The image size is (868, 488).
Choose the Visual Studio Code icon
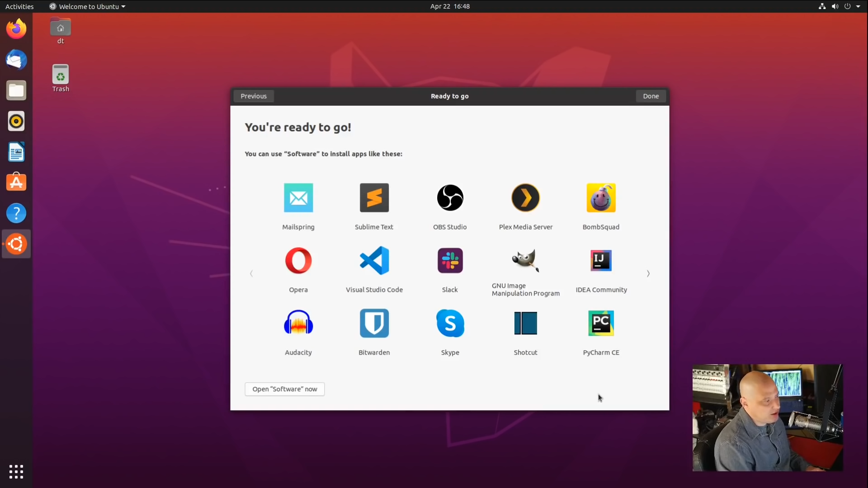click(x=374, y=260)
